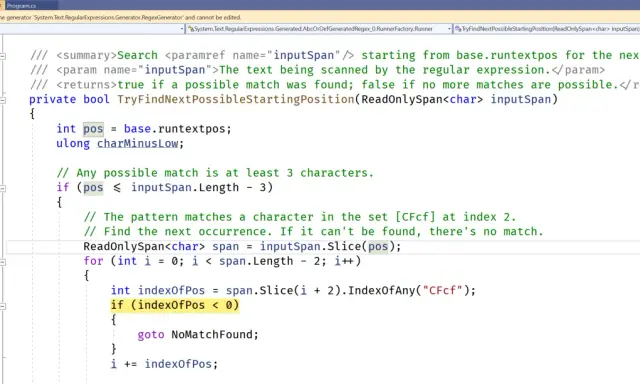Image resolution: width=640 pixels, height=384 pixels.
Task: Click the method name TryFindNextPossibleStartingPosition in code
Action: tap(236, 99)
